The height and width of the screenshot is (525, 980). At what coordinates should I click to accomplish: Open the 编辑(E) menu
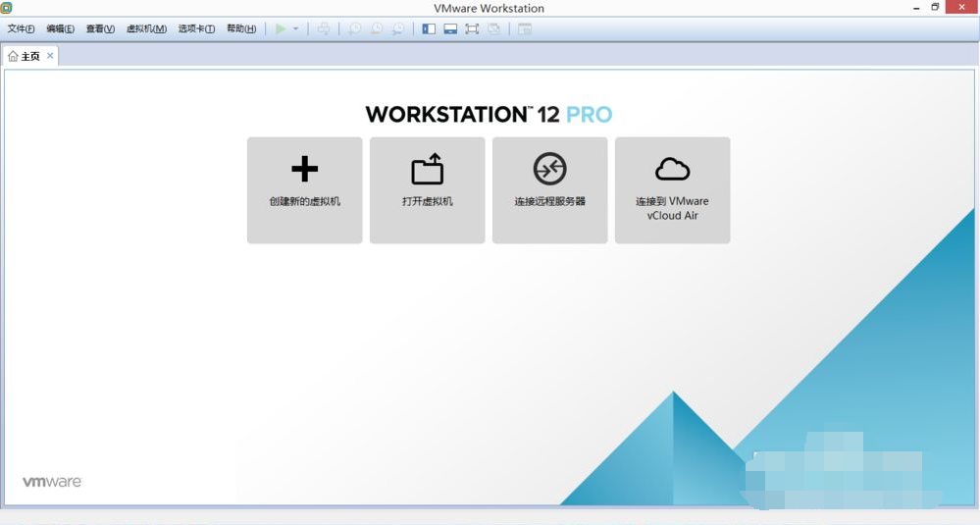click(x=60, y=28)
